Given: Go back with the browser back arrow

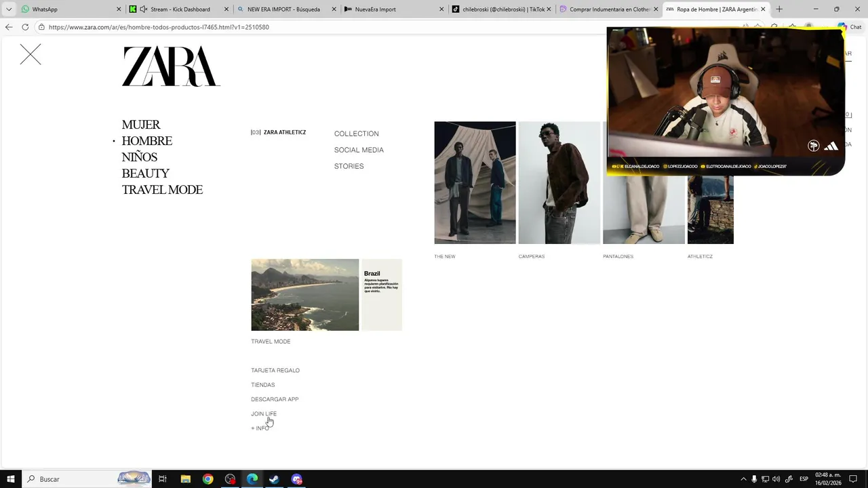Looking at the screenshot, I should click(9, 27).
